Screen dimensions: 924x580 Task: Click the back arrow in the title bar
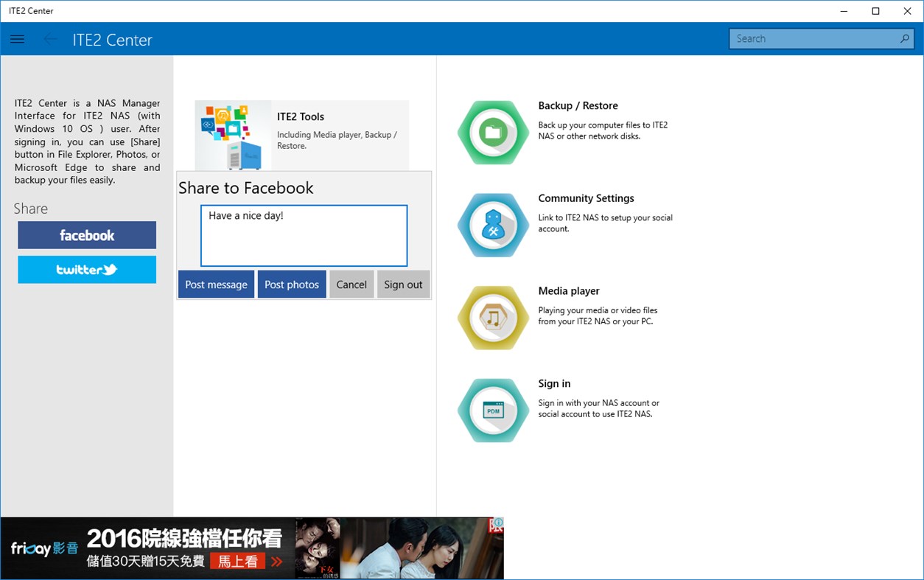[49, 39]
